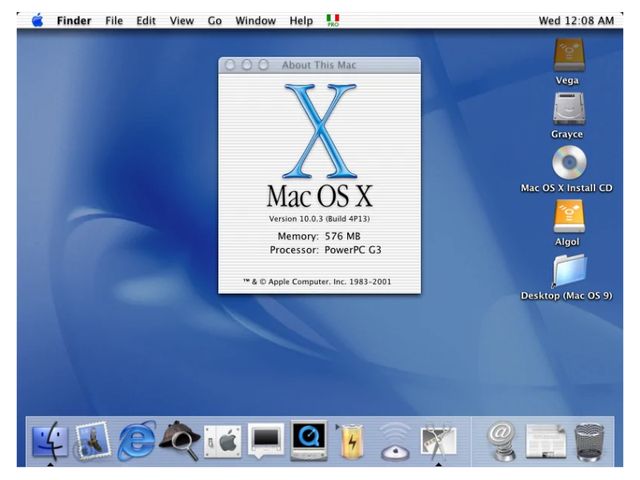Launch Sherlock search from the Dock

coord(180,440)
